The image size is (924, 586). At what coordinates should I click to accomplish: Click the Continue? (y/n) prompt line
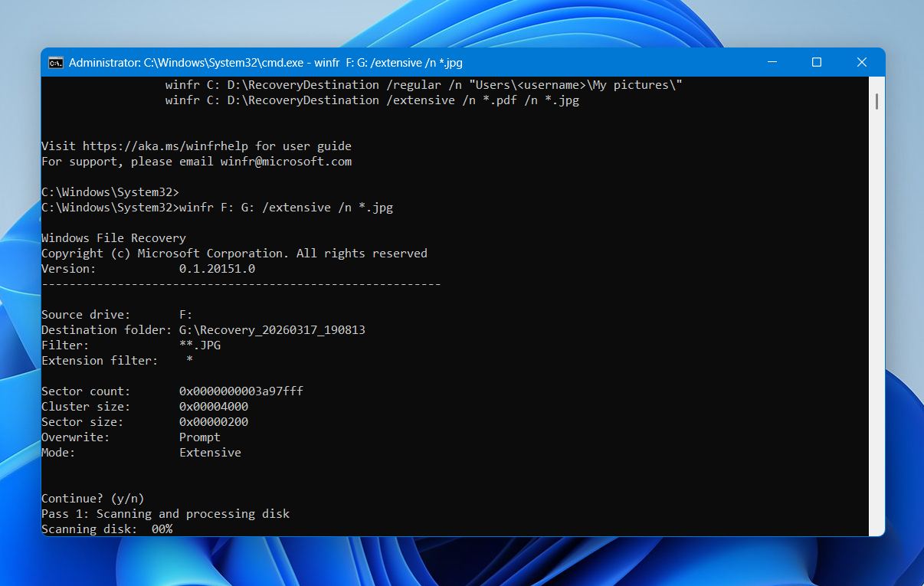[92, 498]
